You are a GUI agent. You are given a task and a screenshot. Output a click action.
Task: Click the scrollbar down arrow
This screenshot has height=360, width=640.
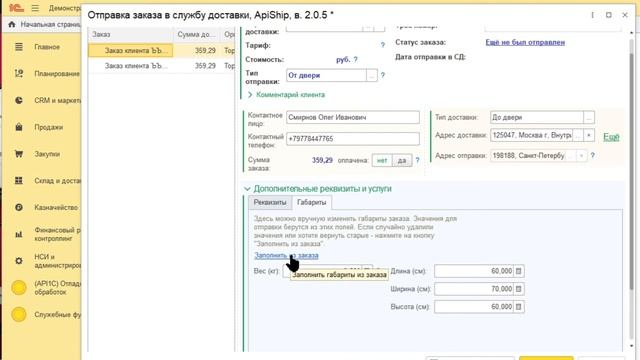tap(631, 346)
